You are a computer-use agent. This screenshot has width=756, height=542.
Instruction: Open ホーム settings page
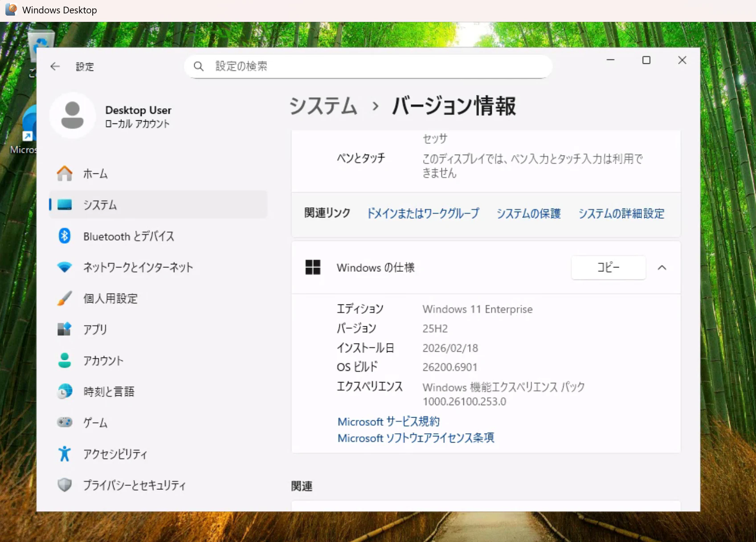(x=159, y=173)
